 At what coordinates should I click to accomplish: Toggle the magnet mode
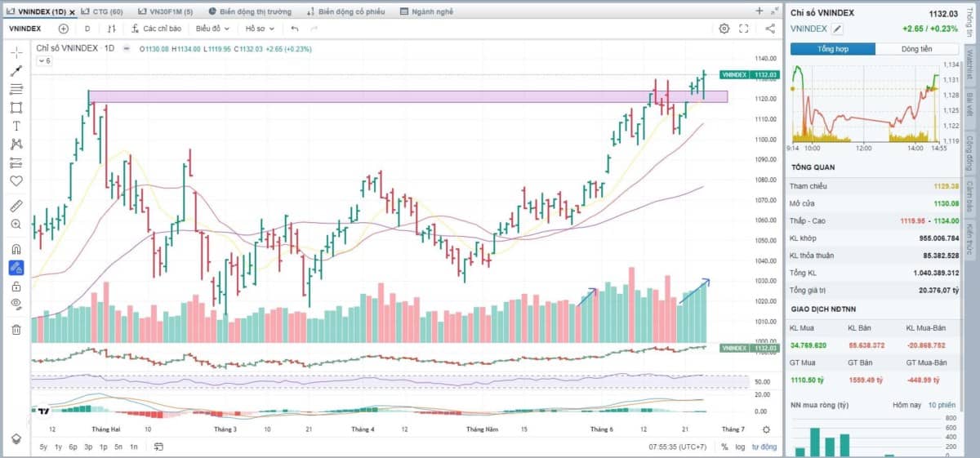16,248
